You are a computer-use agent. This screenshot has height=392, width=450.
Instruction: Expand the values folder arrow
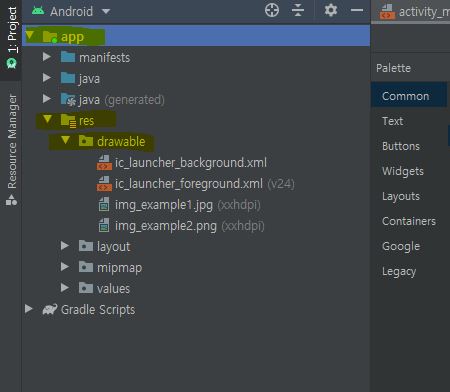point(65,288)
